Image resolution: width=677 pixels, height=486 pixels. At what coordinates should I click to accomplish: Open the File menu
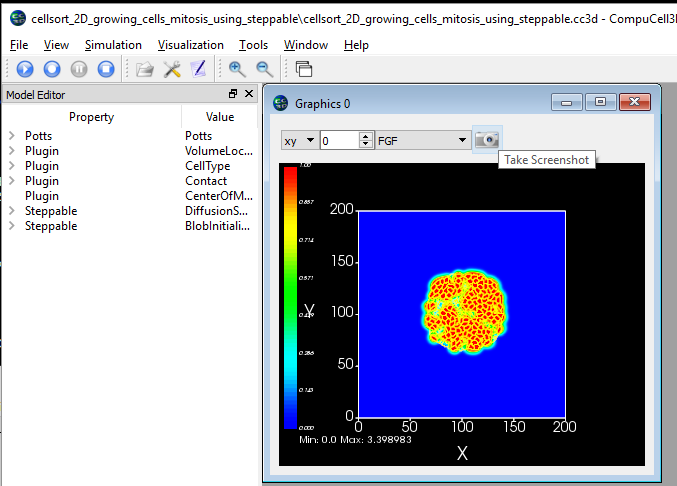tap(19, 45)
